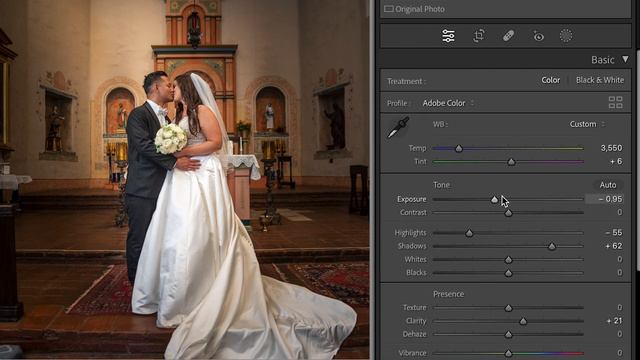
Task: Click the Tint value + 6
Action: coord(616,161)
